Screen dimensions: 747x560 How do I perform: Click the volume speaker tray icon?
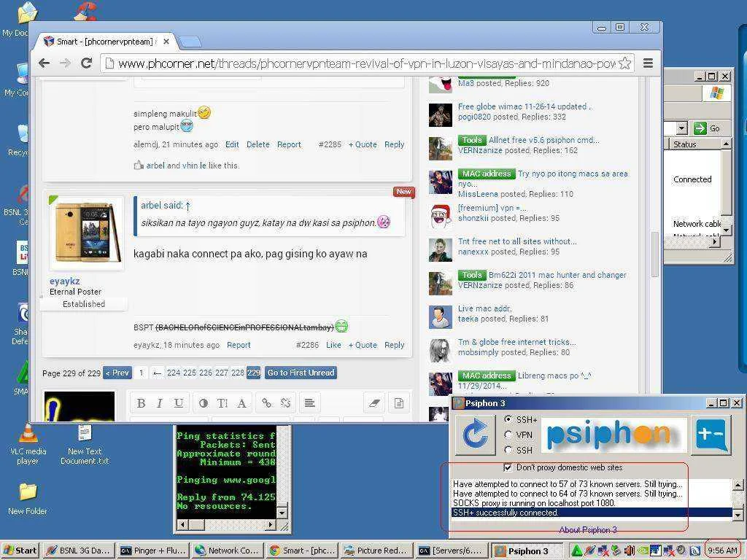[629, 551]
